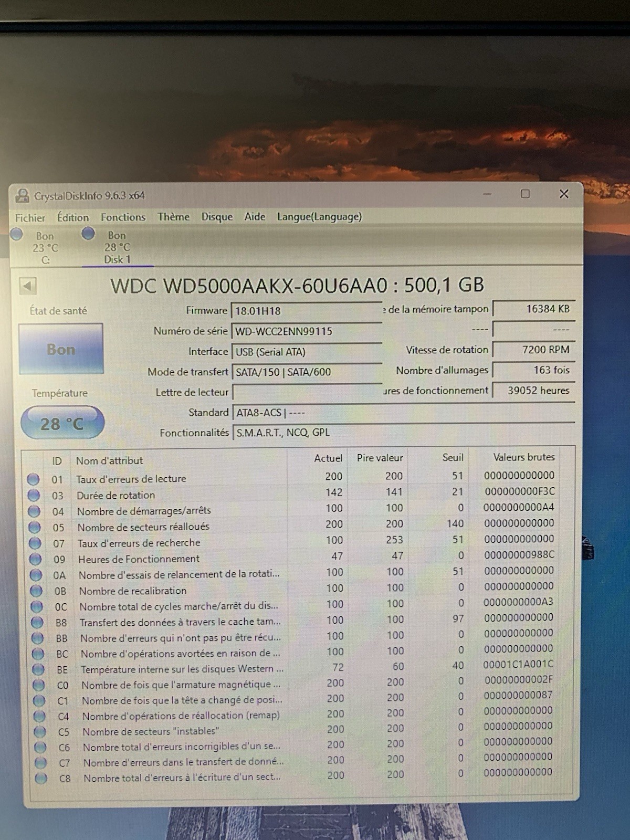Select the Disk 1 tab
This screenshot has height=840, width=630.
coord(117,247)
